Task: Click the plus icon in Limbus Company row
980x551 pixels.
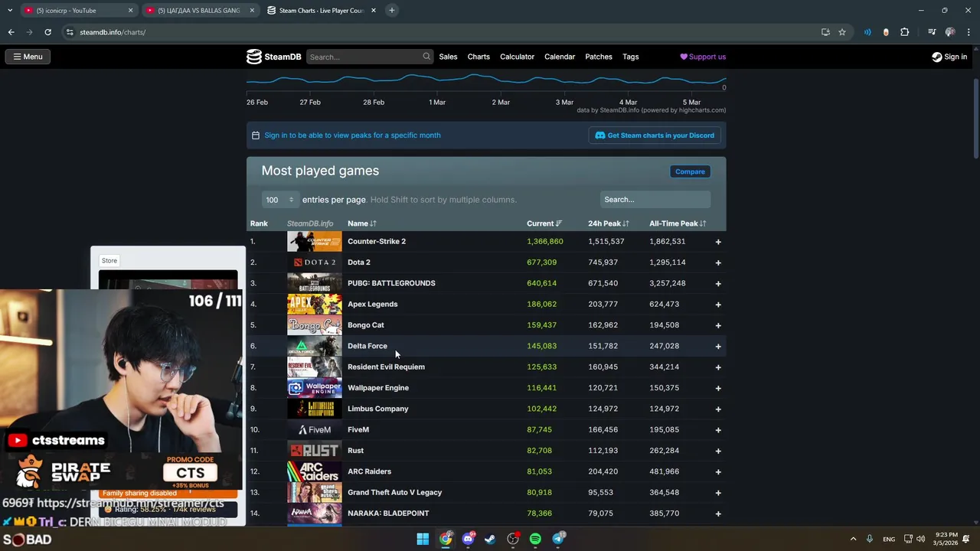Action: click(x=717, y=409)
